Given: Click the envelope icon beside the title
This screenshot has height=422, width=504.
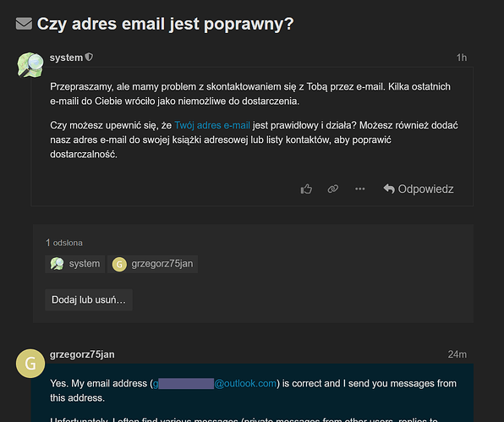Looking at the screenshot, I should click(x=25, y=24).
